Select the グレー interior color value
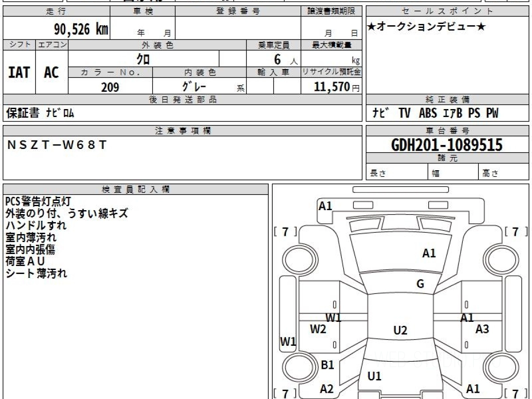 click(195, 86)
